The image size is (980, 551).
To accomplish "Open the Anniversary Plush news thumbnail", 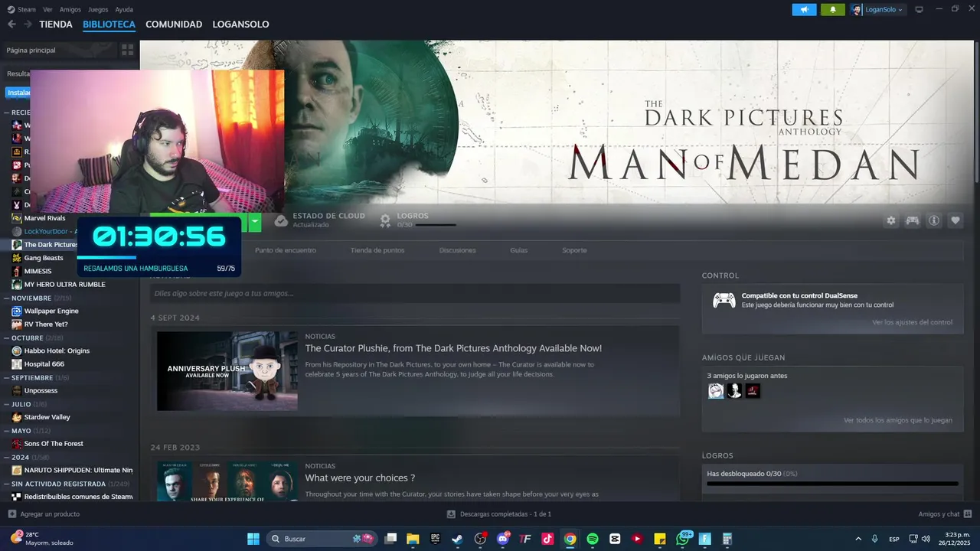I will (x=227, y=371).
